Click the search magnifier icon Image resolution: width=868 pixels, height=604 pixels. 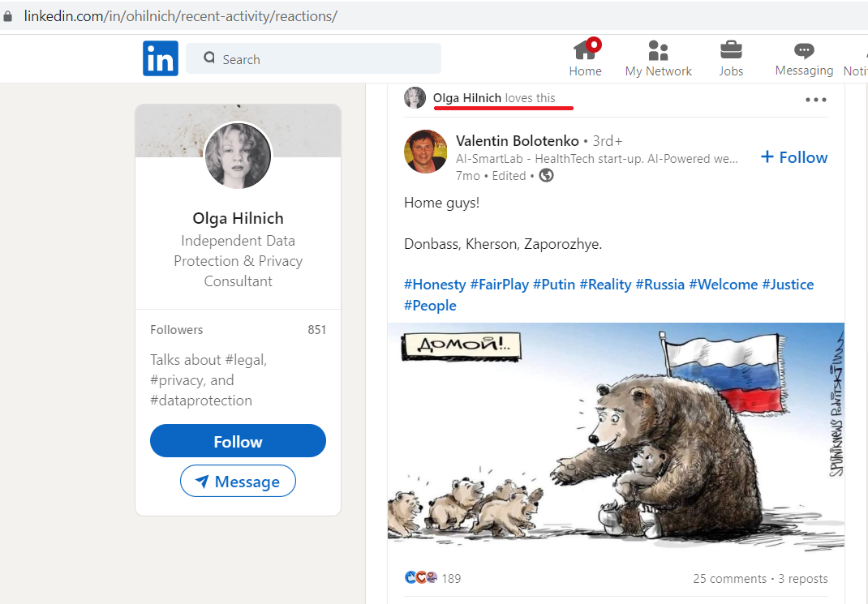click(209, 58)
